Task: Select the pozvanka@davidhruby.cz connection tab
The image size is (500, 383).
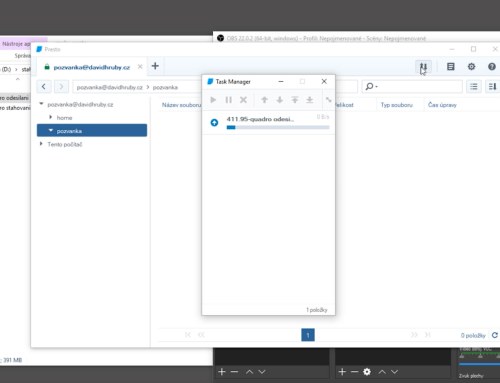Action: point(92,67)
